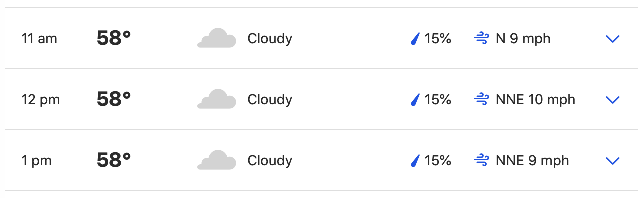Select the 12 pm time label
The height and width of the screenshot is (198, 644).
coord(41,100)
